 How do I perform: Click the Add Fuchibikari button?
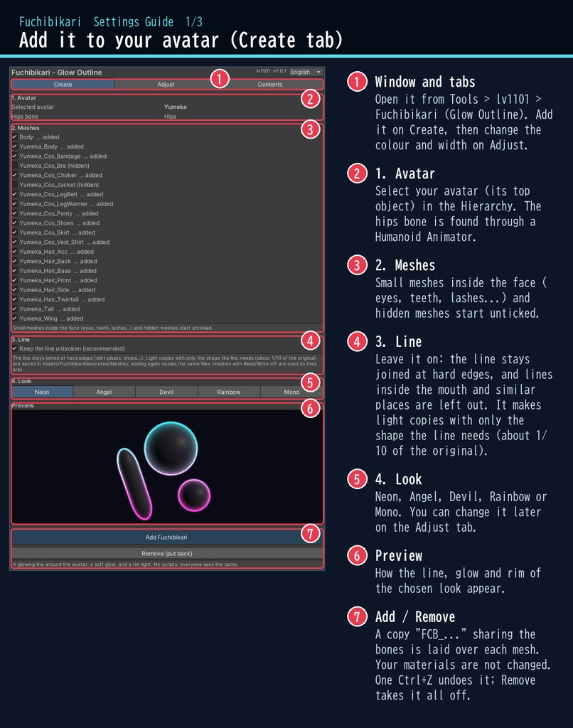[x=166, y=537]
